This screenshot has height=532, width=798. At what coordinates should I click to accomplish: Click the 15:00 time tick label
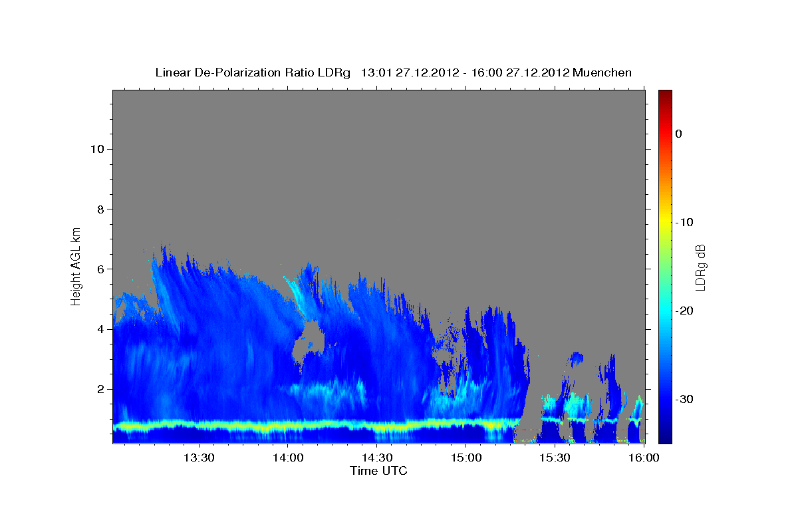[x=466, y=458]
